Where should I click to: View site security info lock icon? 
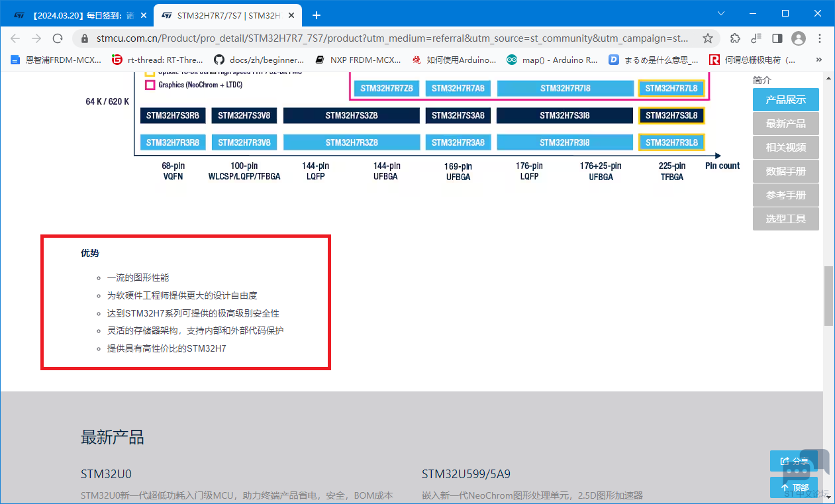[x=84, y=38]
